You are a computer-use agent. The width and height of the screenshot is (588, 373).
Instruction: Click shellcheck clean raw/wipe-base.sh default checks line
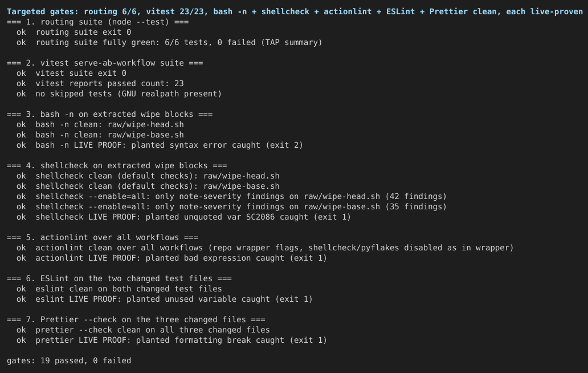click(148, 186)
